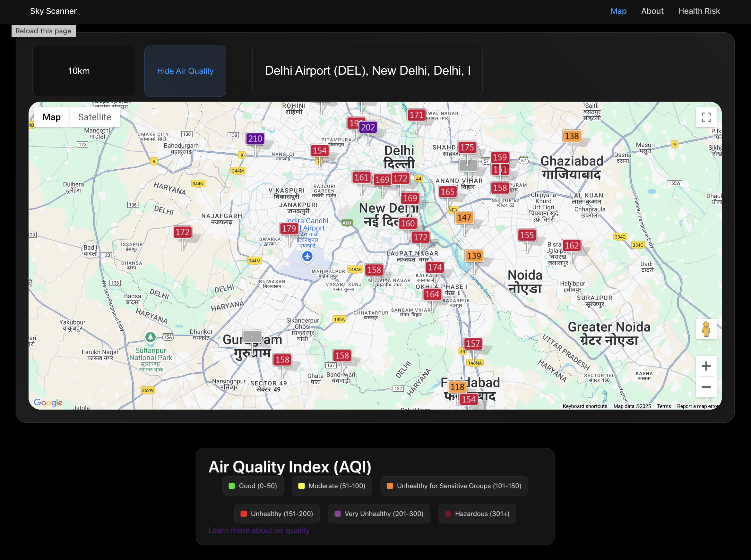This screenshot has height=560, width=751.
Task: Go to Health Risk tab
Action: (x=699, y=11)
